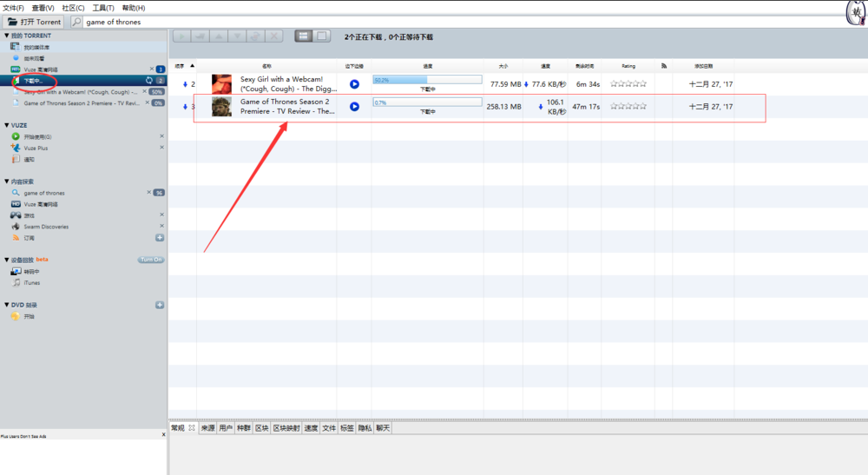Viewport: 868px width, 475px height.
Task: Switch to the 文件 tab in bottom panel
Action: pyautogui.click(x=329, y=428)
